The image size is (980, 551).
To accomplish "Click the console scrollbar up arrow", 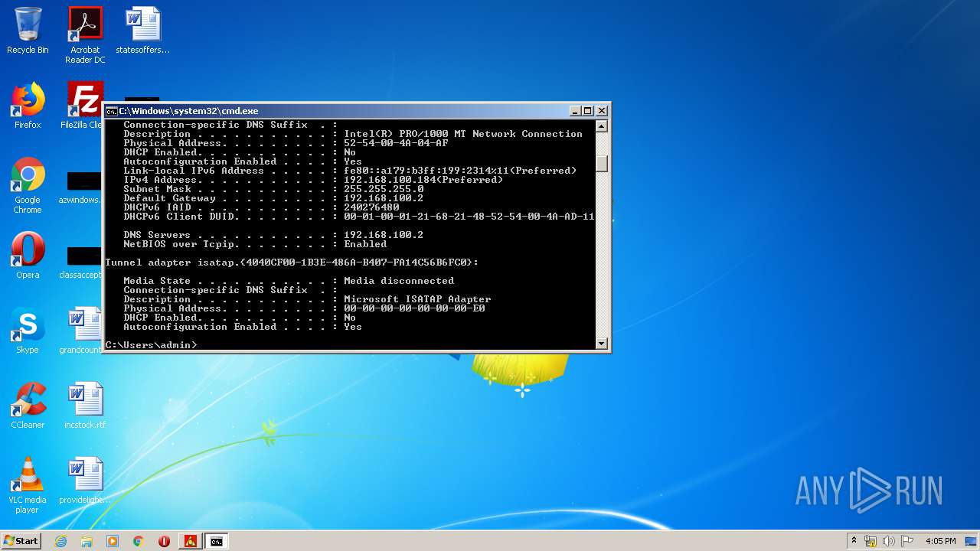I will (602, 126).
